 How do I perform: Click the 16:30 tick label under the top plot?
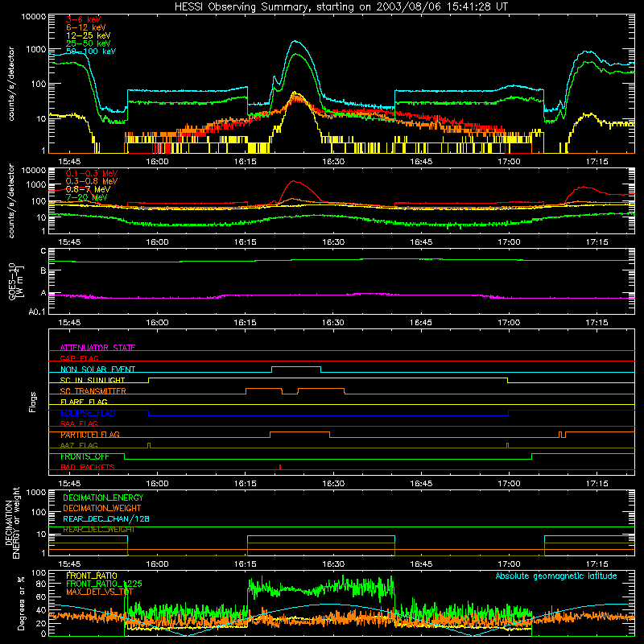(x=333, y=162)
